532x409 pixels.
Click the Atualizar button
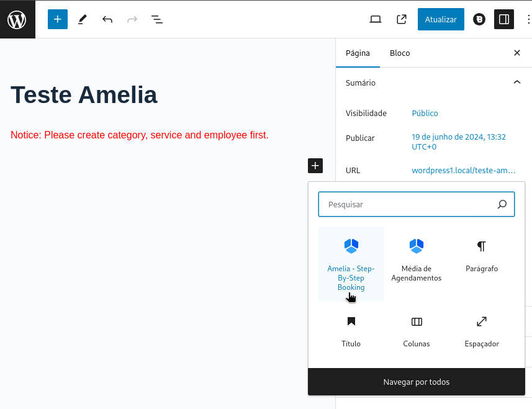pos(441,19)
